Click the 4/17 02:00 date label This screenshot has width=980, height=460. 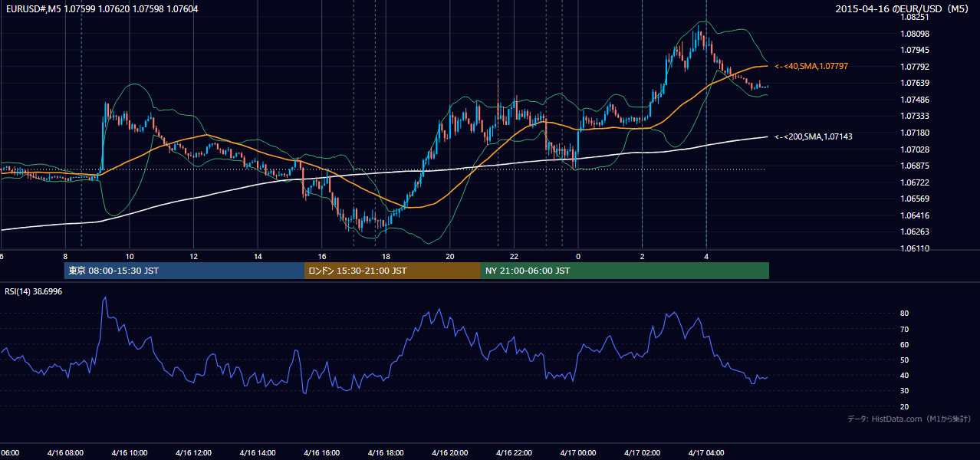coord(643,453)
